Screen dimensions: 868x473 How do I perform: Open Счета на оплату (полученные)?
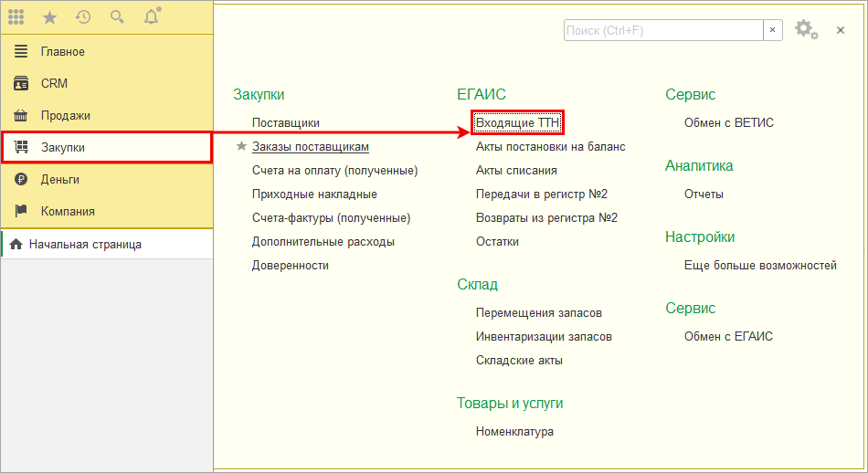coord(335,171)
